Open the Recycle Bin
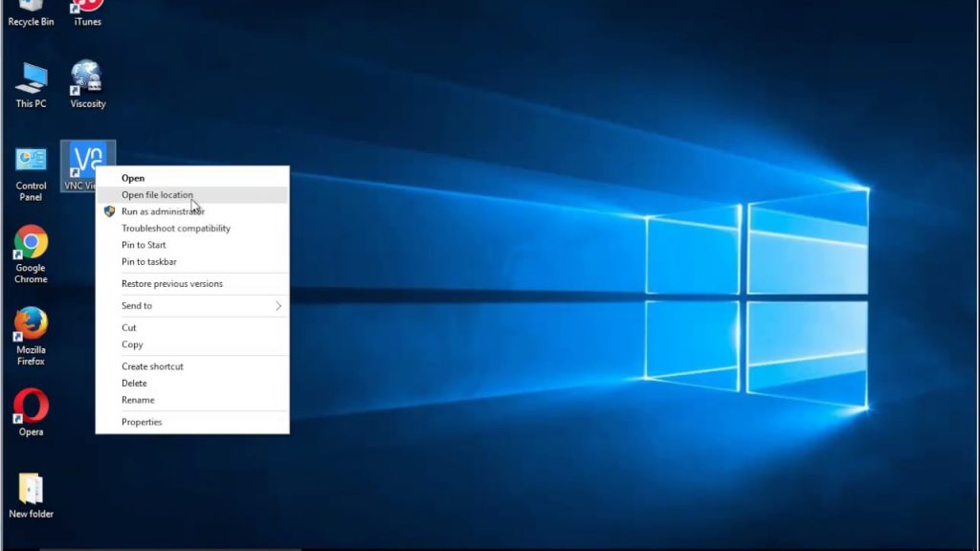Screen dimensions: 980x551 [x=30, y=10]
